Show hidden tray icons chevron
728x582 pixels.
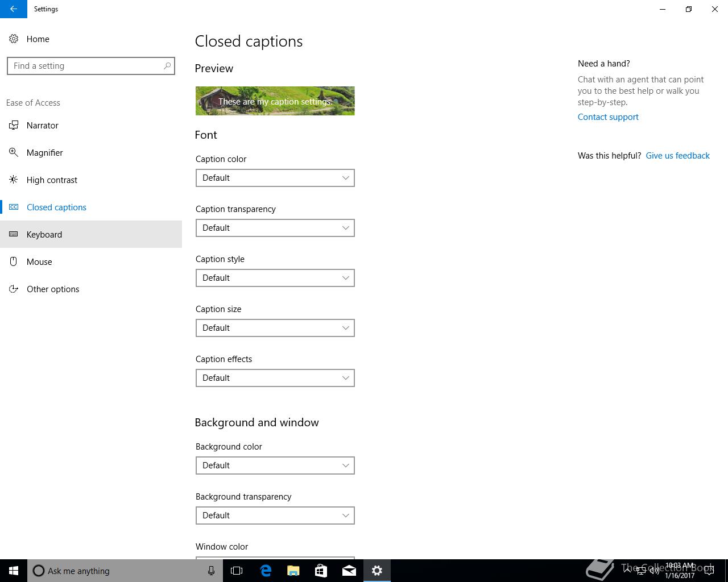tap(627, 570)
